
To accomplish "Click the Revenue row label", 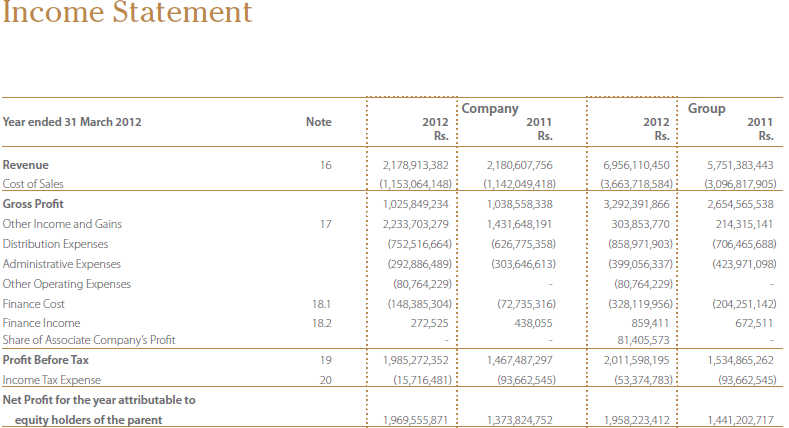I will pyautogui.click(x=26, y=164).
